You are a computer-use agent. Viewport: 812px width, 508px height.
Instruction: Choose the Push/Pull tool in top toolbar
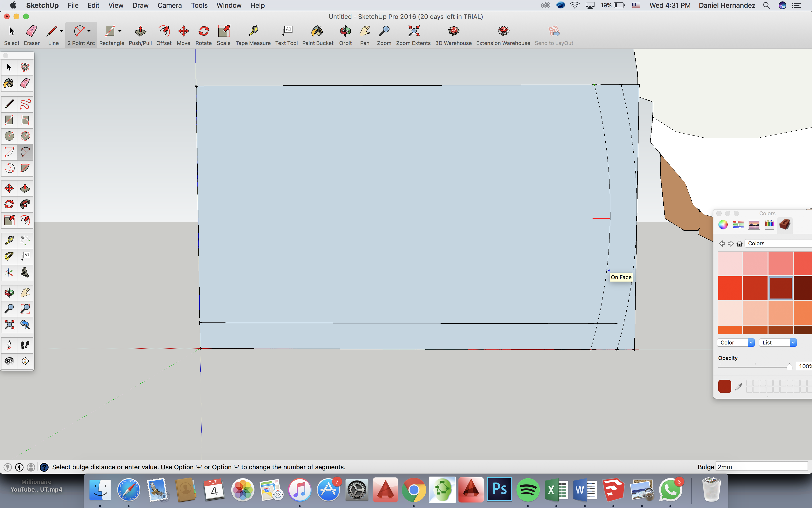[x=140, y=35]
